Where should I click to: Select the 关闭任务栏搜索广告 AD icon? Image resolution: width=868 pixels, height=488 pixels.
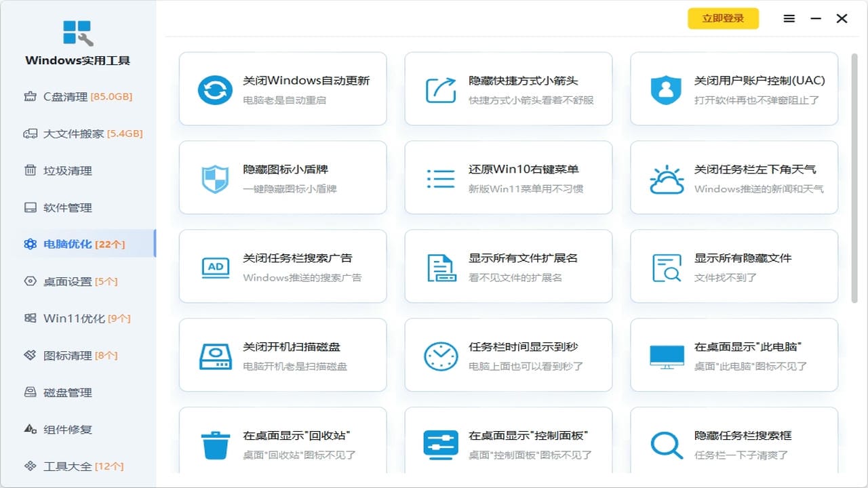point(215,266)
